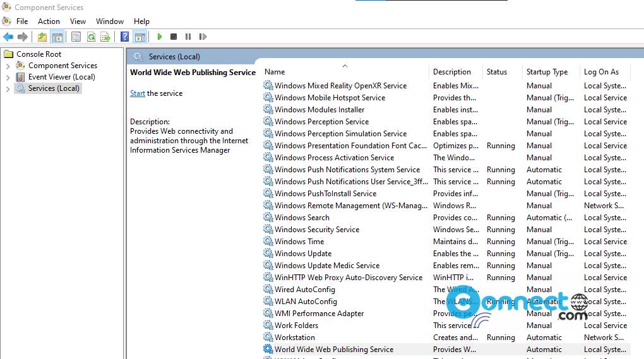Sort by the Description column header
This screenshot has height=359, width=644.
[456, 72]
